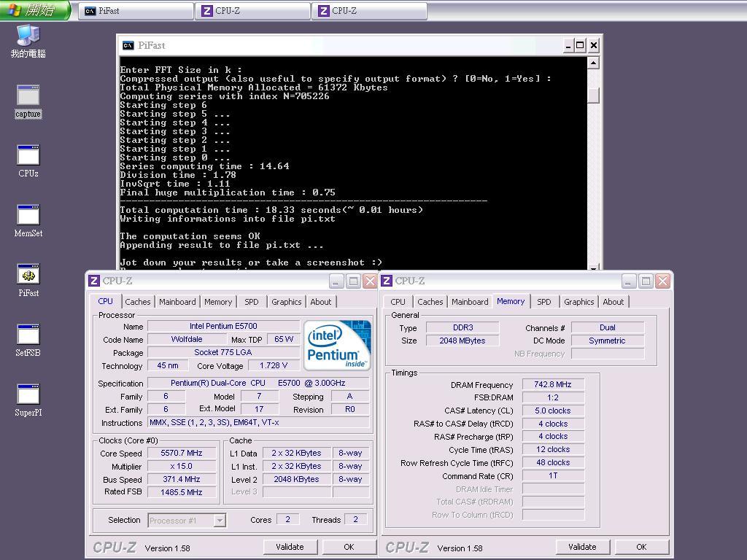
Task: Click PiFast window title bar icon
Action: pos(128,46)
